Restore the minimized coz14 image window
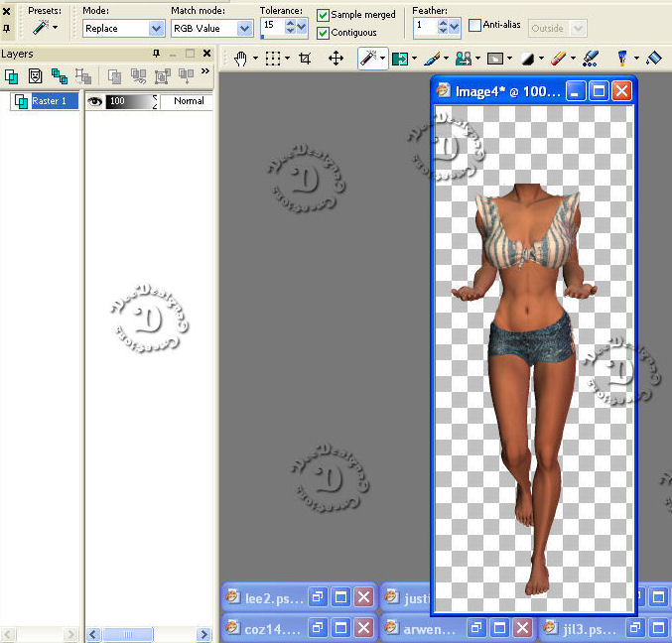This screenshot has height=643, width=672. tap(318, 628)
